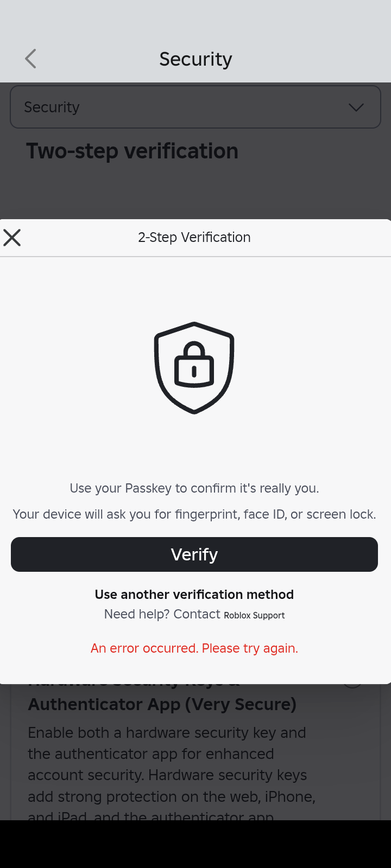This screenshot has height=868, width=391.
Task: Open the Security section selector box
Action: coord(195,107)
